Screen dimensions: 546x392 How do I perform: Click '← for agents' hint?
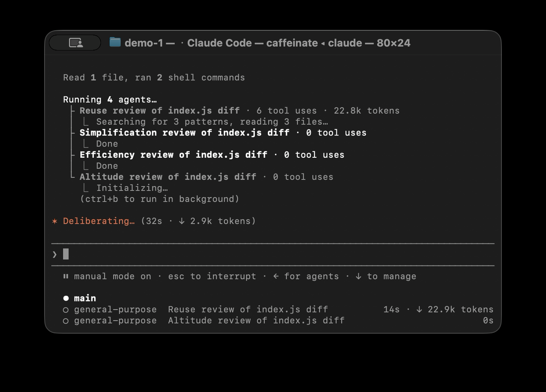(x=306, y=276)
